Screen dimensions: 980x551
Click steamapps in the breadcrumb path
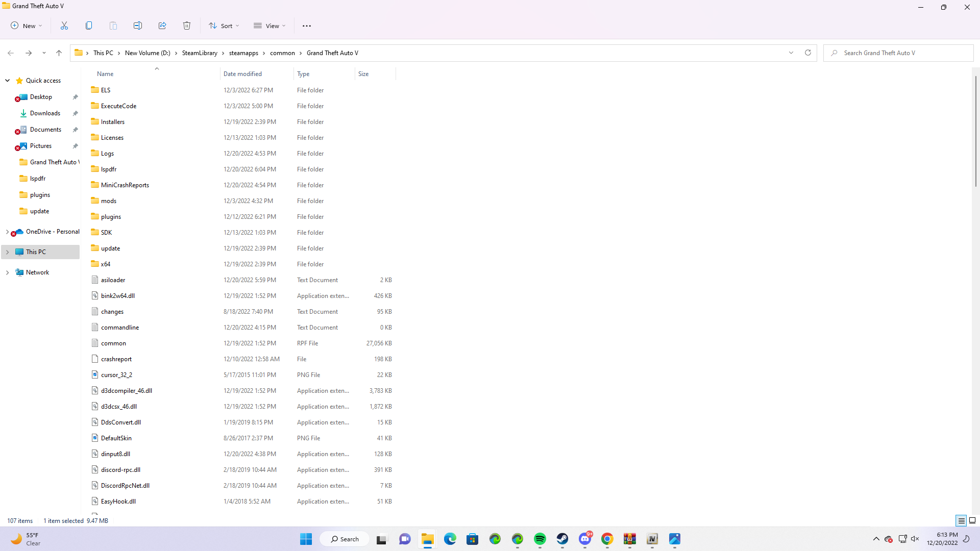(243, 53)
